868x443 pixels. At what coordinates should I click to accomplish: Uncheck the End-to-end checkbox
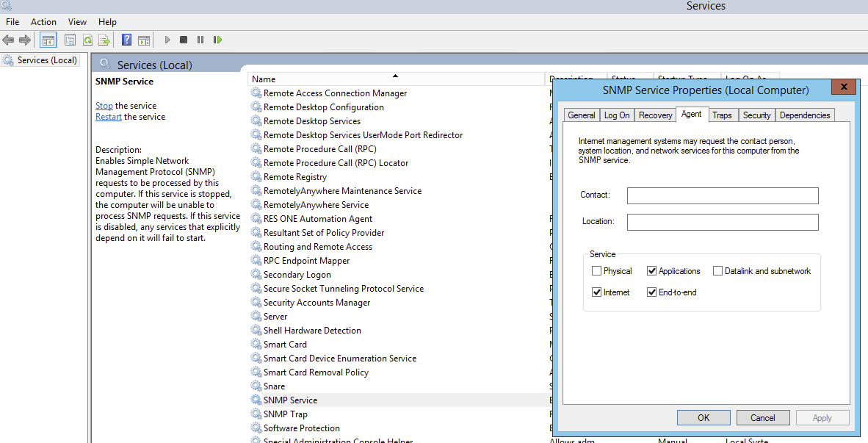(652, 292)
